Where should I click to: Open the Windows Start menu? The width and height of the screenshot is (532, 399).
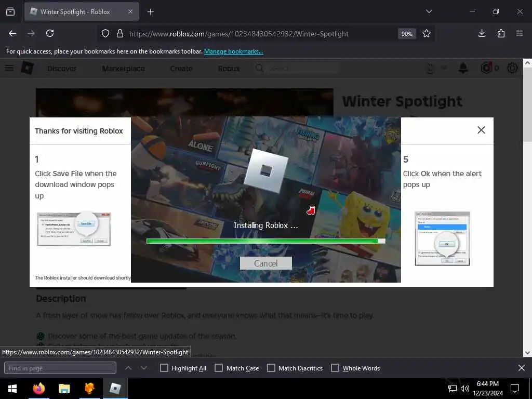(x=12, y=389)
